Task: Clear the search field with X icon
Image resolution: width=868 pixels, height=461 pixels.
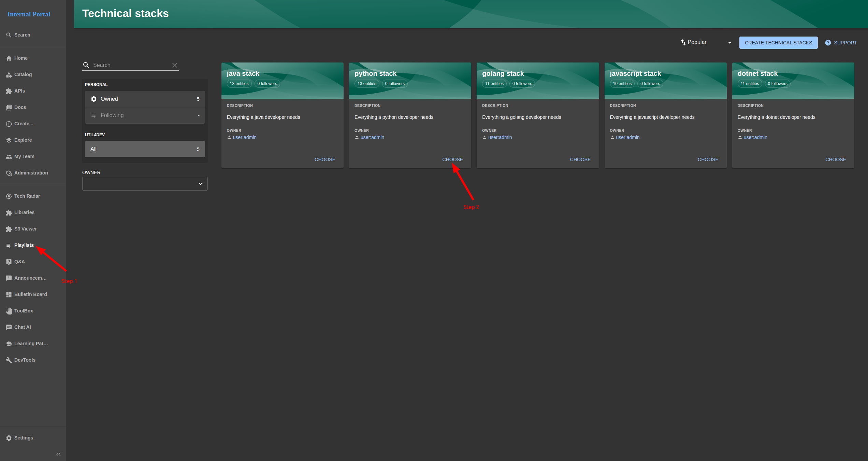Action: [x=175, y=65]
